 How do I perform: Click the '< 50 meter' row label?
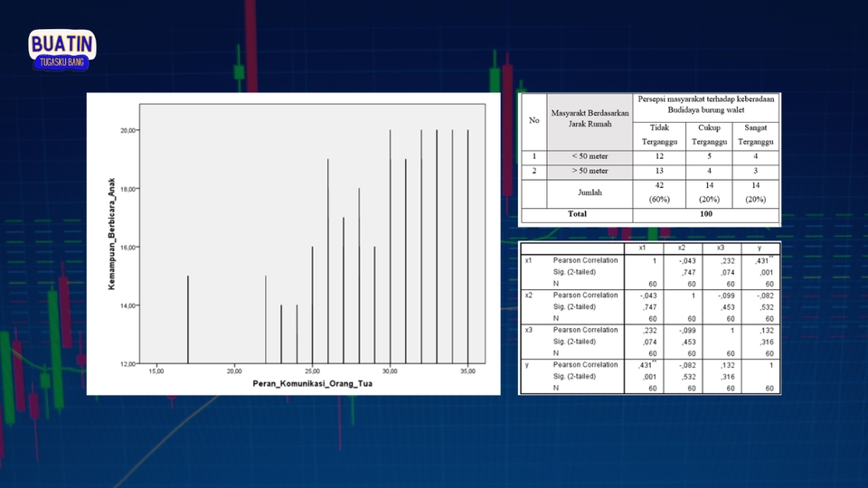pos(590,156)
